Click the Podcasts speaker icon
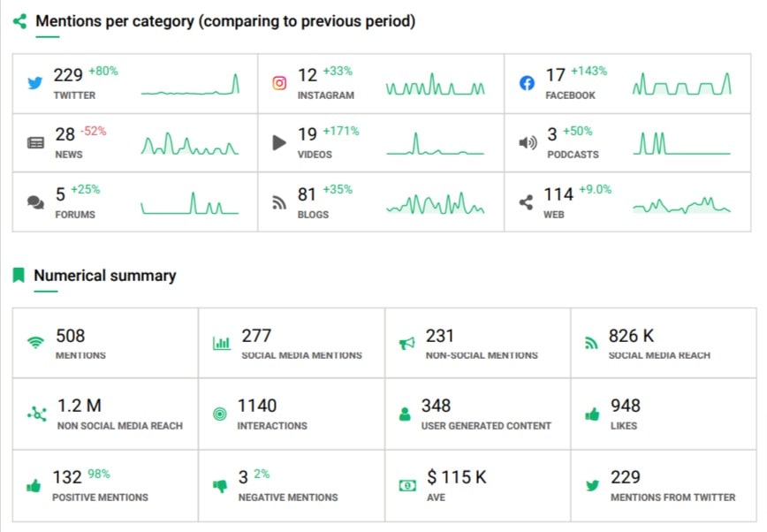 pos(528,142)
